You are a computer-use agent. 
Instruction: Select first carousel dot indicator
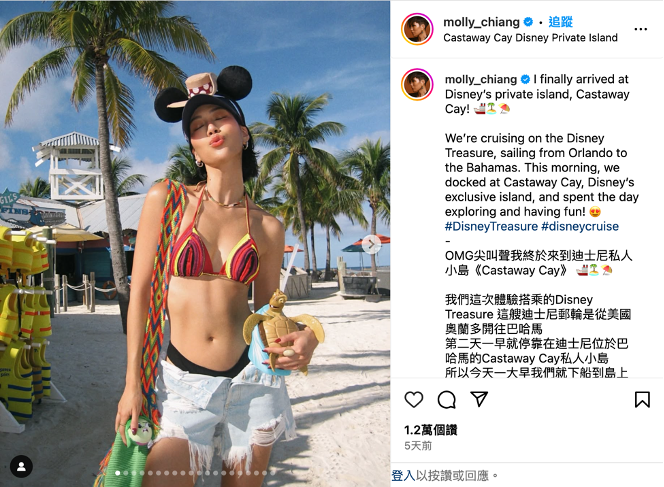117,473
